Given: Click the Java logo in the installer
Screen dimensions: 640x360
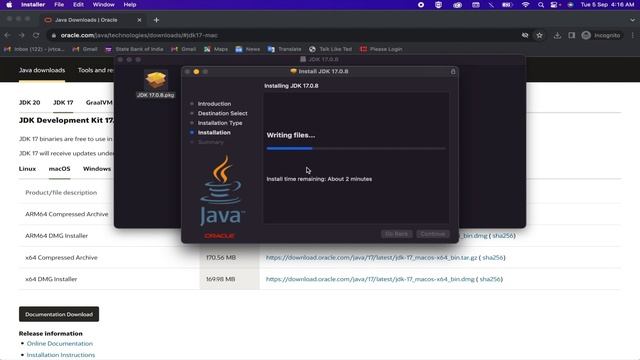Looking at the screenshot, I should [x=222, y=190].
